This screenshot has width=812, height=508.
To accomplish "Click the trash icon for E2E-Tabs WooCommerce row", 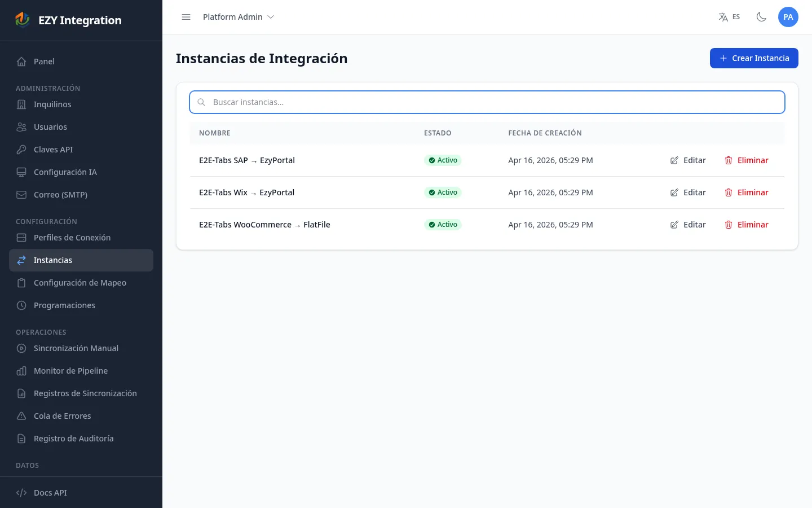I will point(729,225).
